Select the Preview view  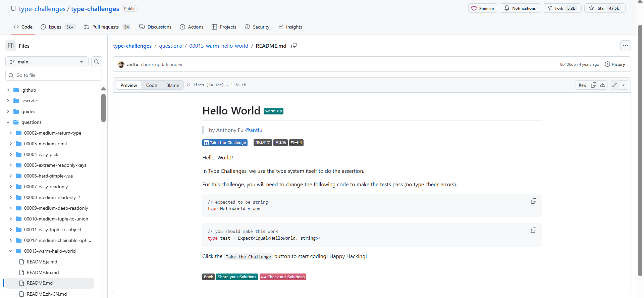[x=129, y=85]
